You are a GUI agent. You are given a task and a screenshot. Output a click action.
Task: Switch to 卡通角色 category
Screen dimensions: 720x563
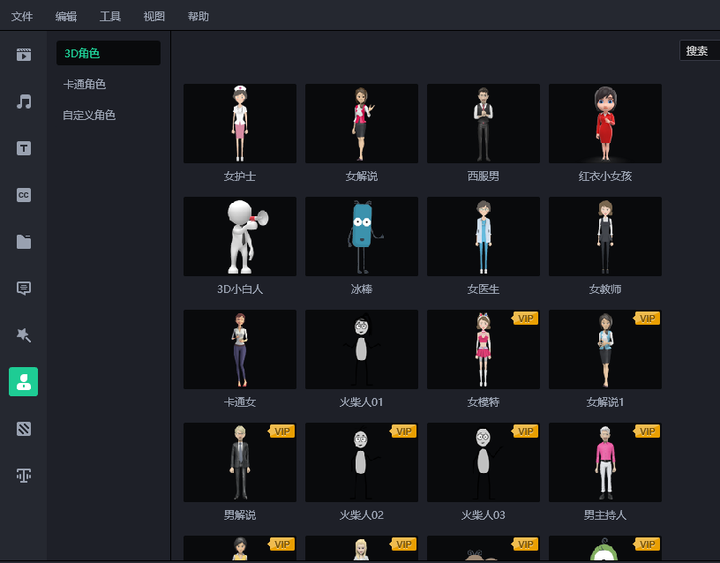(x=84, y=84)
